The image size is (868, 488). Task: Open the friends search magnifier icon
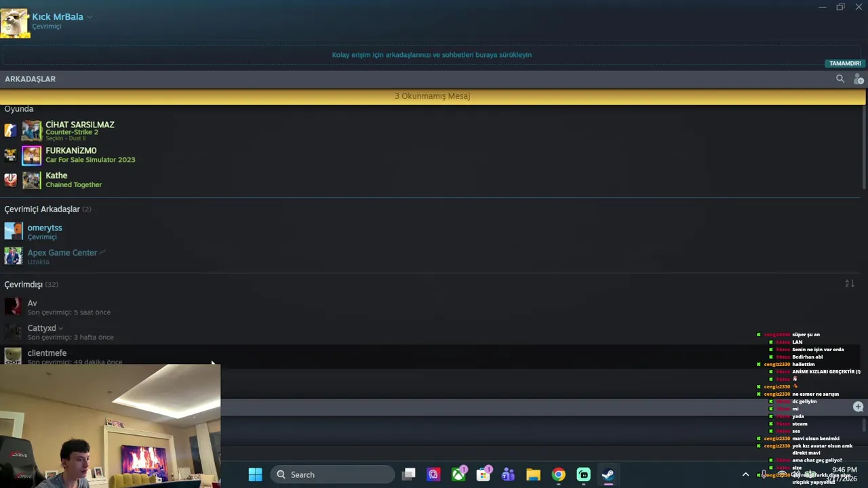[840, 79]
